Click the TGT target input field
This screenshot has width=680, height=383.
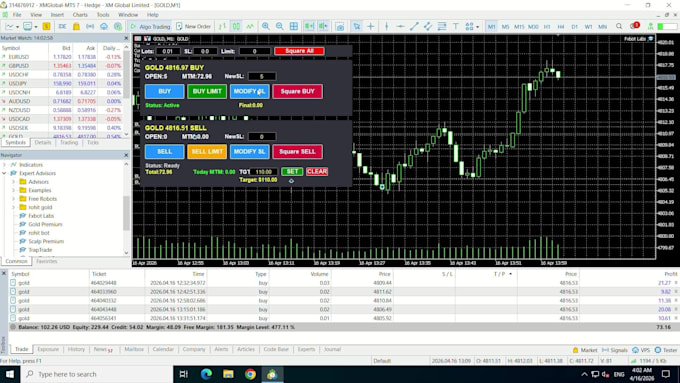click(264, 172)
